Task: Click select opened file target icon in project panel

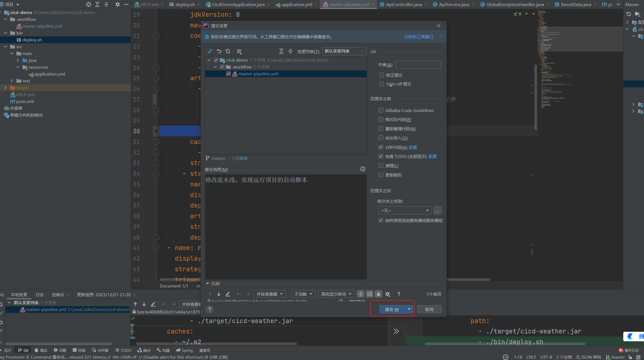Action: pos(88,4)
